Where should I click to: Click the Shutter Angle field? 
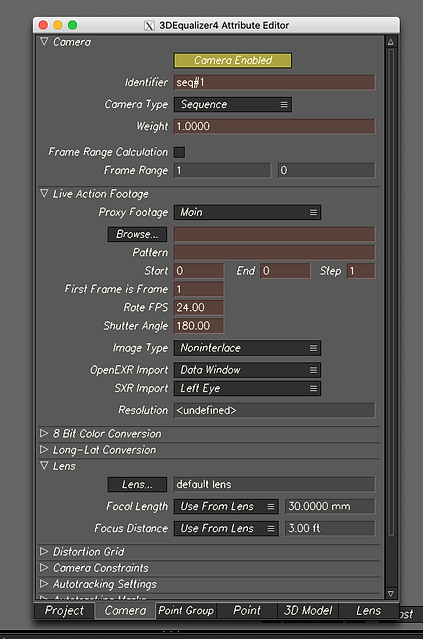click(199, 326)
